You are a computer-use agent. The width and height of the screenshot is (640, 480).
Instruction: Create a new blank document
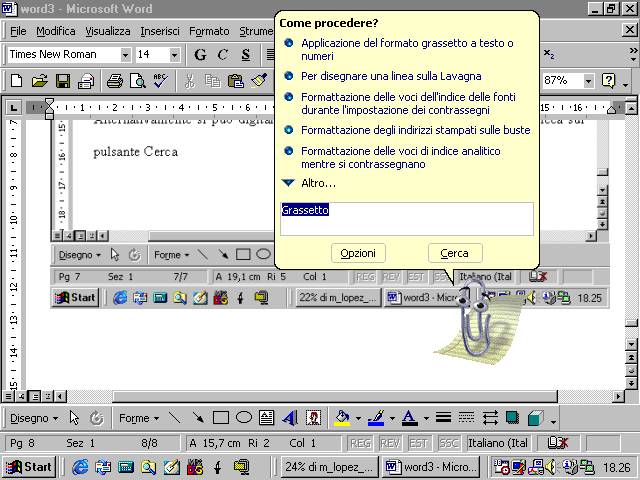[x=16, y=80]
